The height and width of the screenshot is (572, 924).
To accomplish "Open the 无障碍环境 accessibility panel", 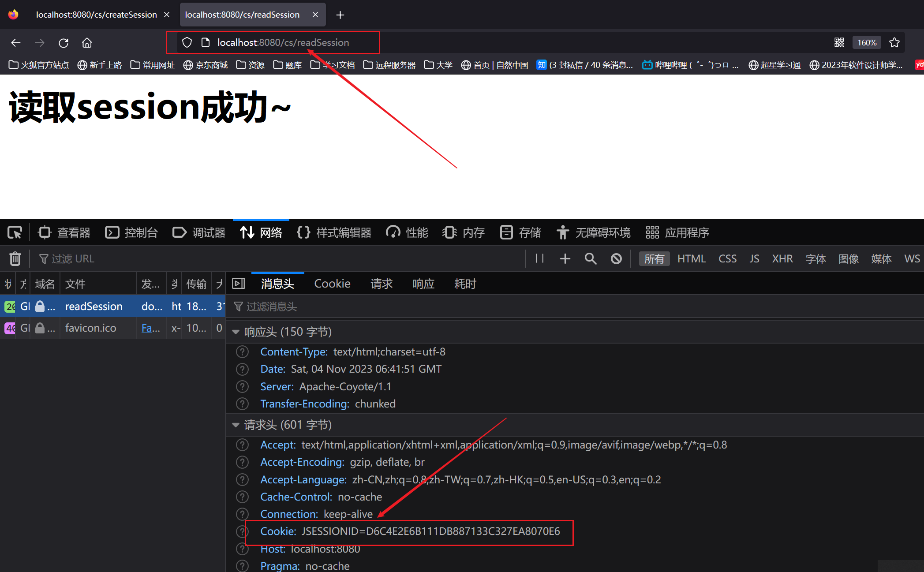I will pos(593,232).
